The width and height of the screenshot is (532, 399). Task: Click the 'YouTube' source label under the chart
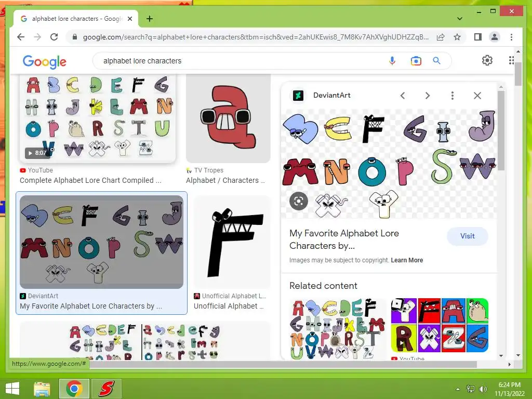41,170
